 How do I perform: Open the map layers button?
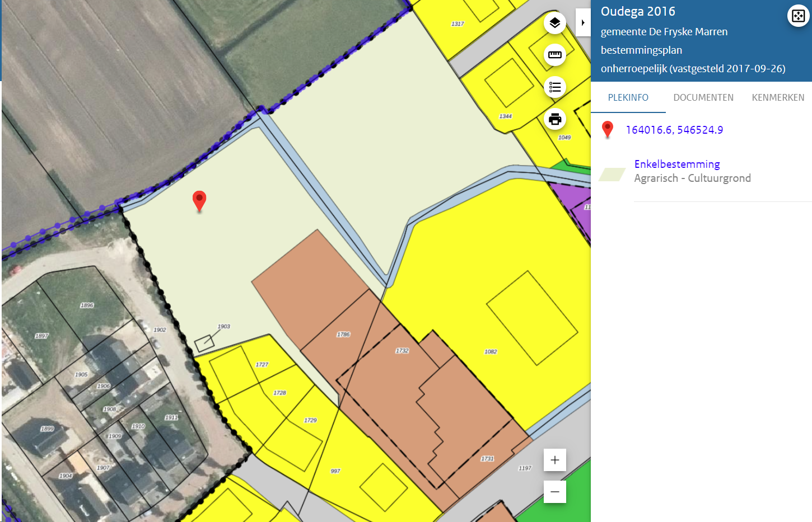[555, 23]
